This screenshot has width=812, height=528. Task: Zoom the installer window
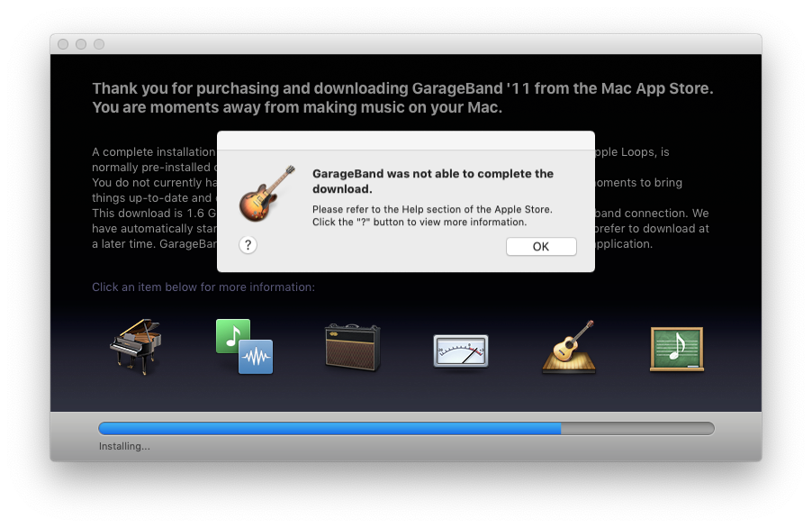coord(99,44)
